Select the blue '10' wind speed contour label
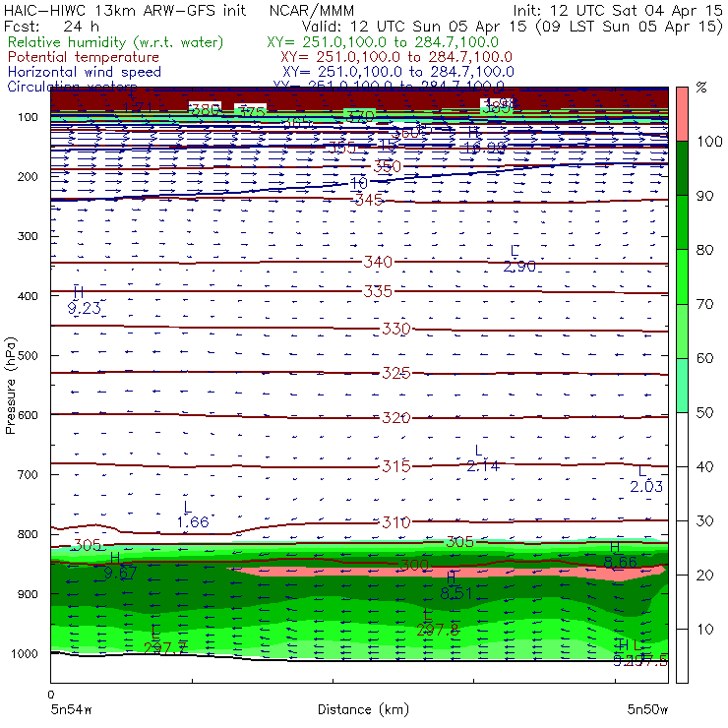Image resolution: width=728 pixels, height=728 pixels. click(x=358, y=183)
